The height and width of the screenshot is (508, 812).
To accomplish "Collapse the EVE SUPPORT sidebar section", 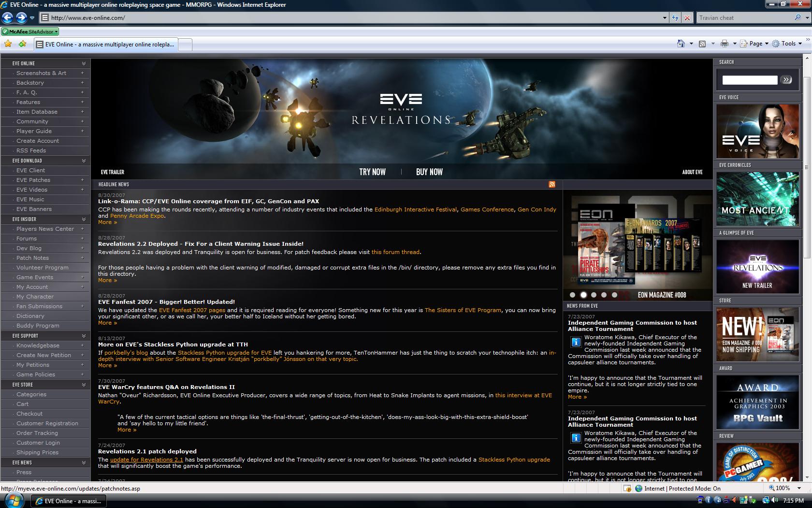I will point(84,336).
